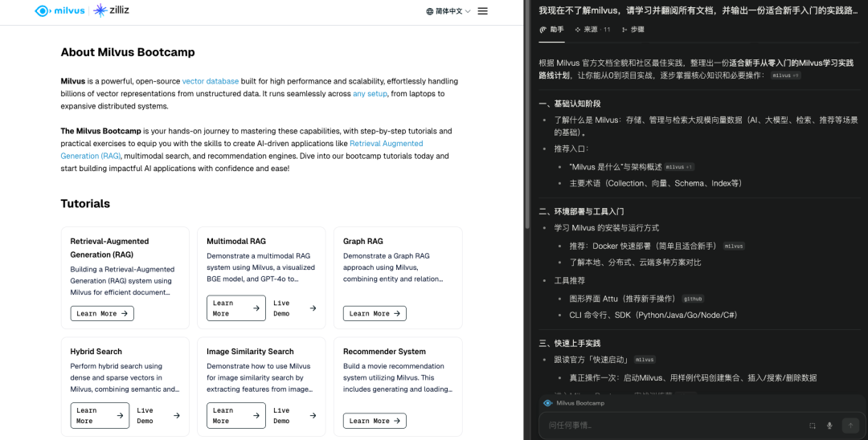Click the milvus +1 citation chip

tap(679, 167)
